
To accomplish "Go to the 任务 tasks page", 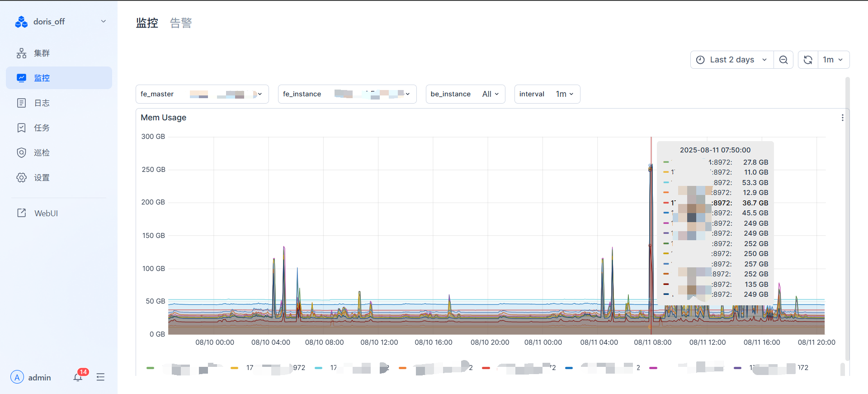I will pos(59,128).
